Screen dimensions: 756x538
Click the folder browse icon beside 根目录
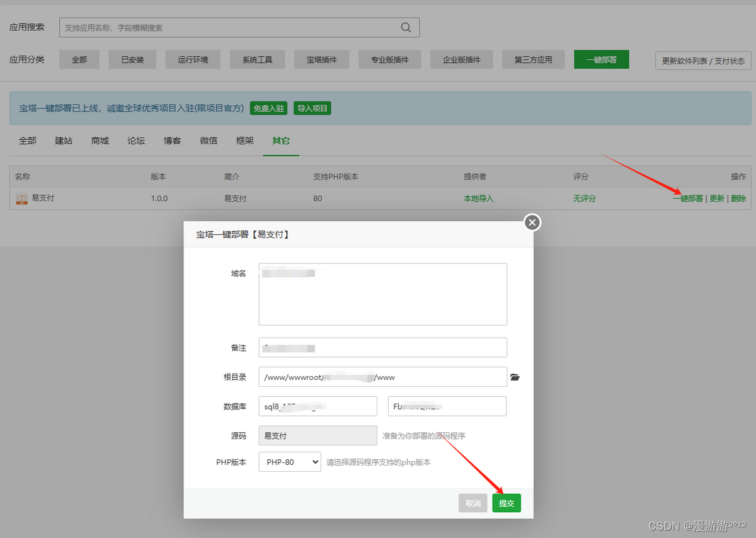pyautogui.click(x=515, y=377)
